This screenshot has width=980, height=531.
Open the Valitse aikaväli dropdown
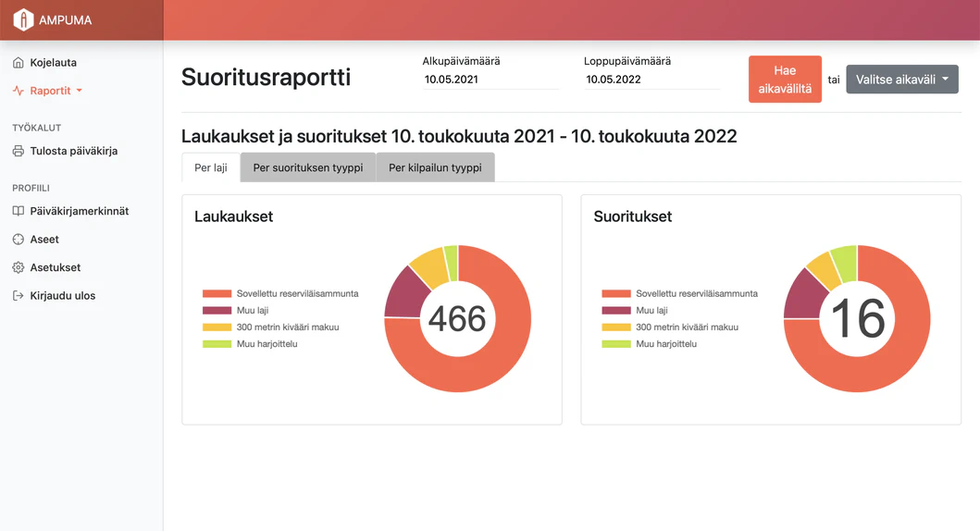pos(901,80)
